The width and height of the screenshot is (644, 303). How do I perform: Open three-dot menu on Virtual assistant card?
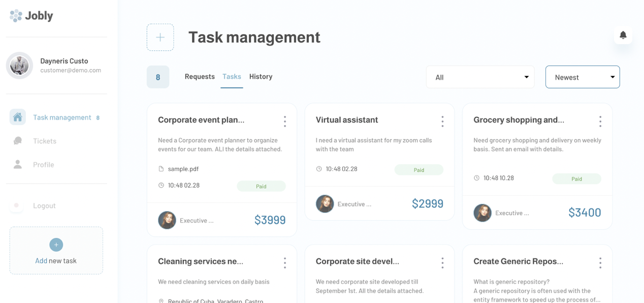(x=442, y=121)
